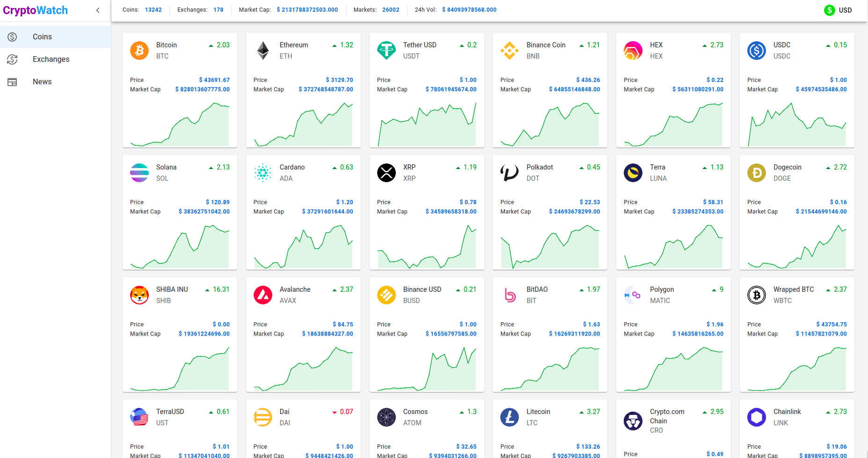Click the Bitcoin logo icon

[139, 51]
